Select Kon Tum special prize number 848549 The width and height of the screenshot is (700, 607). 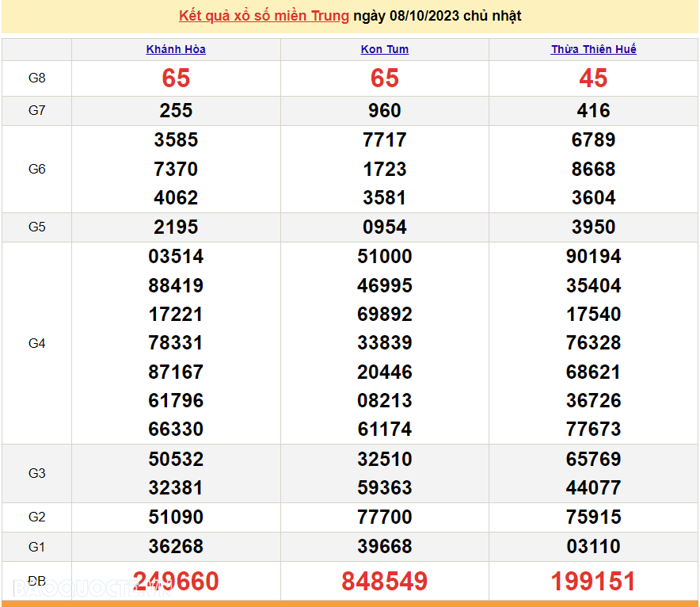coord(385,581)
